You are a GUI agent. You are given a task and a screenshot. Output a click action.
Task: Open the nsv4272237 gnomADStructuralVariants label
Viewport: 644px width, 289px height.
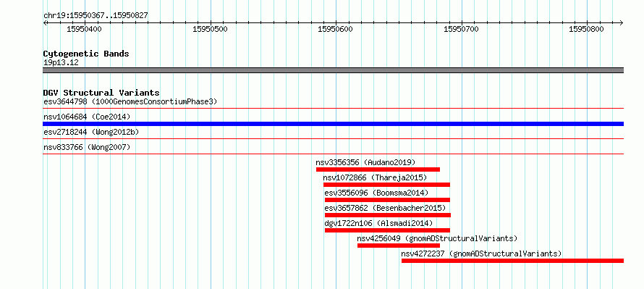(481, 254)
